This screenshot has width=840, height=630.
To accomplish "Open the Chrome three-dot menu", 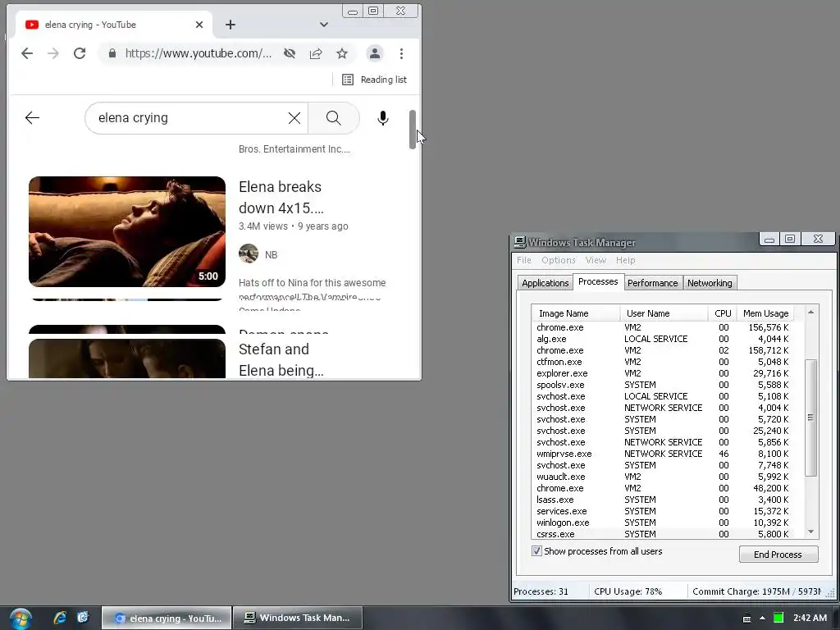I will tap(401, 53).
